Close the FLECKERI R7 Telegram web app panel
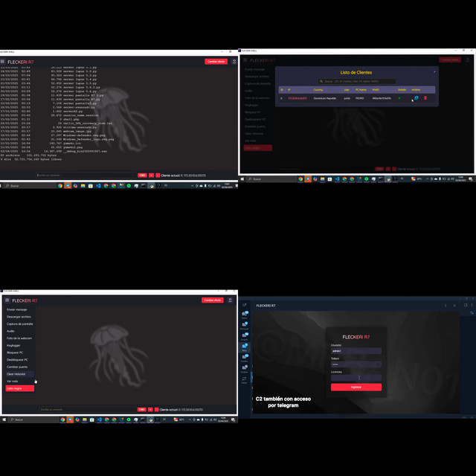This screenshot has width=476, height=476. click(x=454, y=306)
